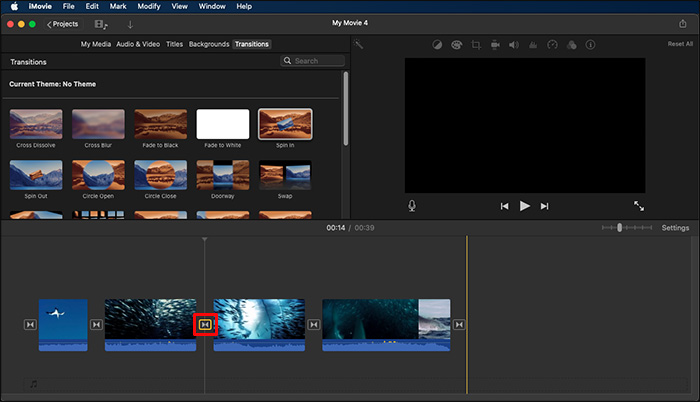Select the cropping tool
This screenshot has height=402, width=700.
point(476,45)
